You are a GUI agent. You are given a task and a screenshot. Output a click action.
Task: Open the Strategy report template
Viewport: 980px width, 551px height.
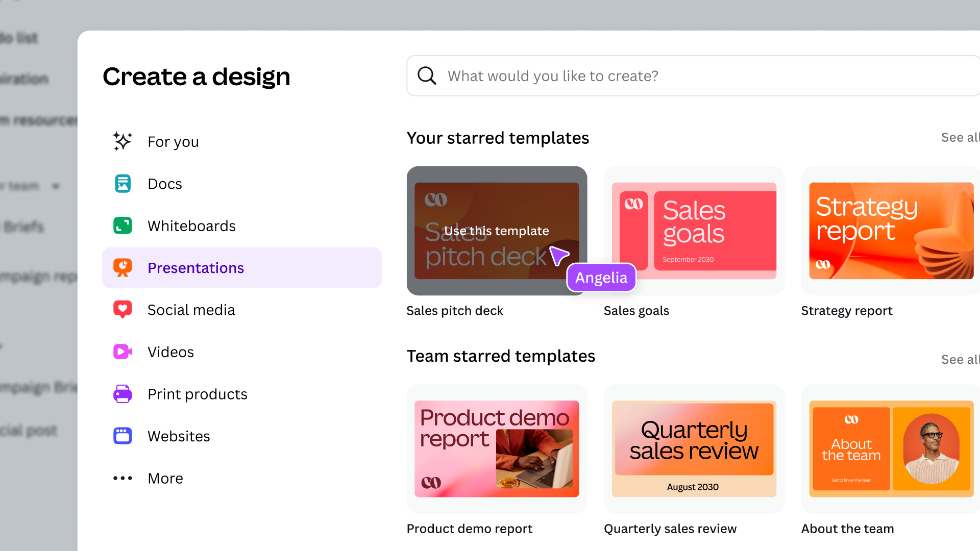click(890, 231)
